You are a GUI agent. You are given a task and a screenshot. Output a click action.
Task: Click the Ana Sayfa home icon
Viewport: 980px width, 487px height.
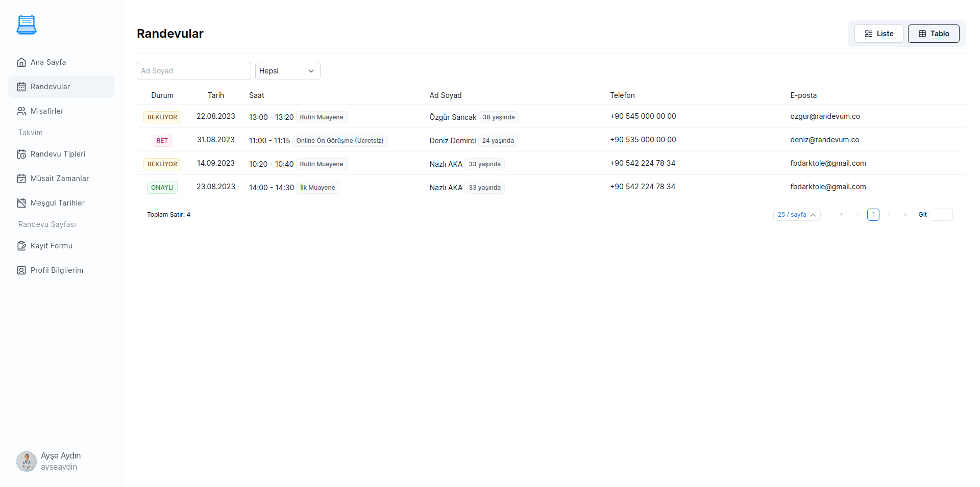[21, 62]
